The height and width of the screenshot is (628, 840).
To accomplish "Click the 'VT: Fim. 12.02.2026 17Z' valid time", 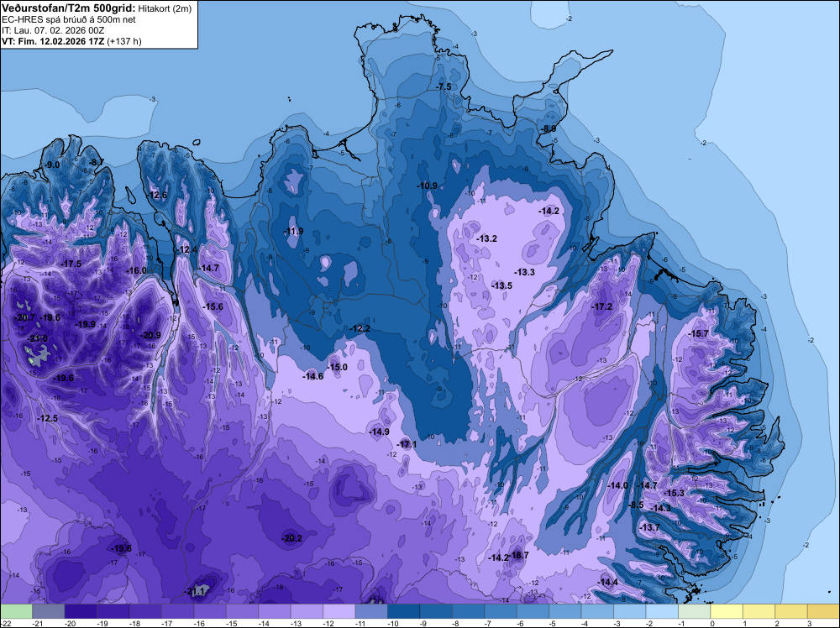I will (53, 41).
